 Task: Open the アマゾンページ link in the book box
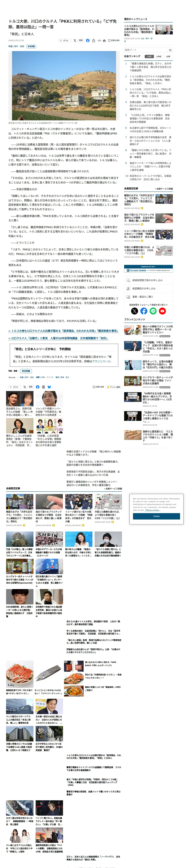(101, 361)
